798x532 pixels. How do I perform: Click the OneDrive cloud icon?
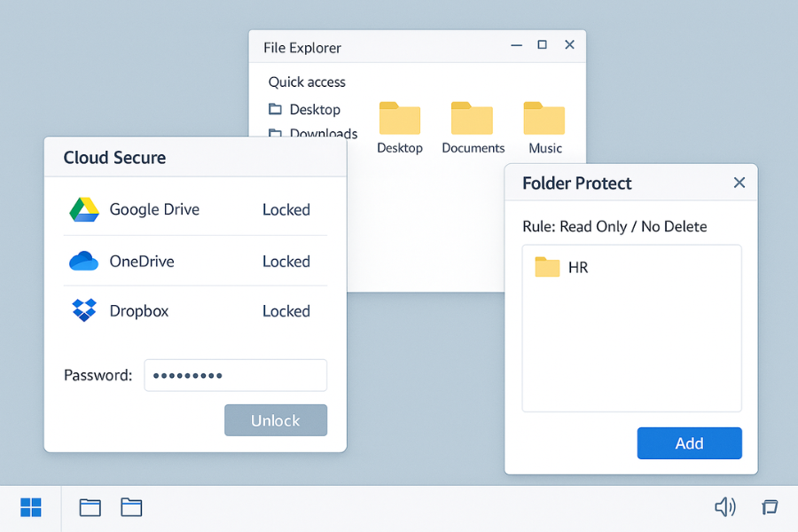82,261
